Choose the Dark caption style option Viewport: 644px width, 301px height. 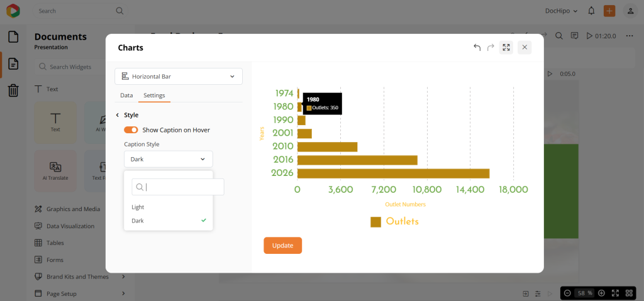[169, 221]
